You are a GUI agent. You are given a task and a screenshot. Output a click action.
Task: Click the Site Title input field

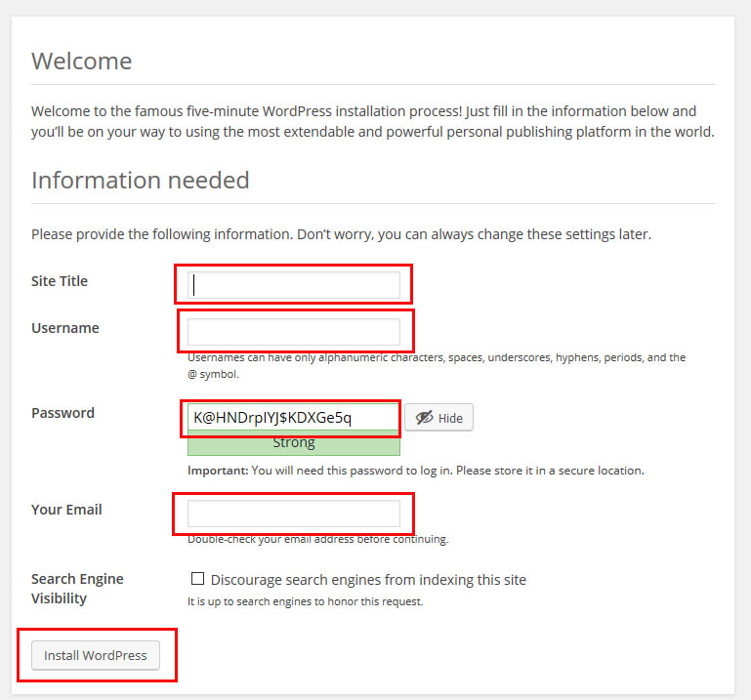pos(294,285)
